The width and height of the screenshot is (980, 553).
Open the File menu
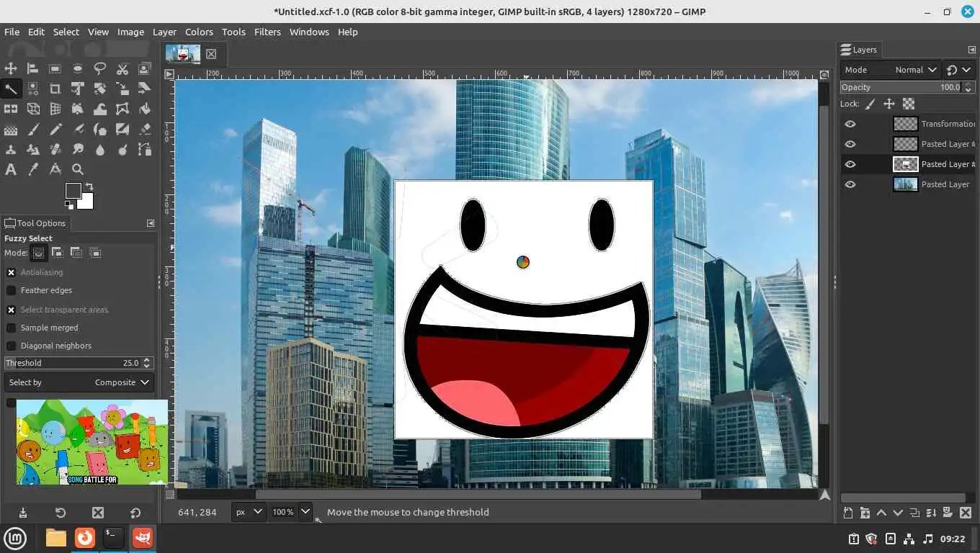(12, 32)
